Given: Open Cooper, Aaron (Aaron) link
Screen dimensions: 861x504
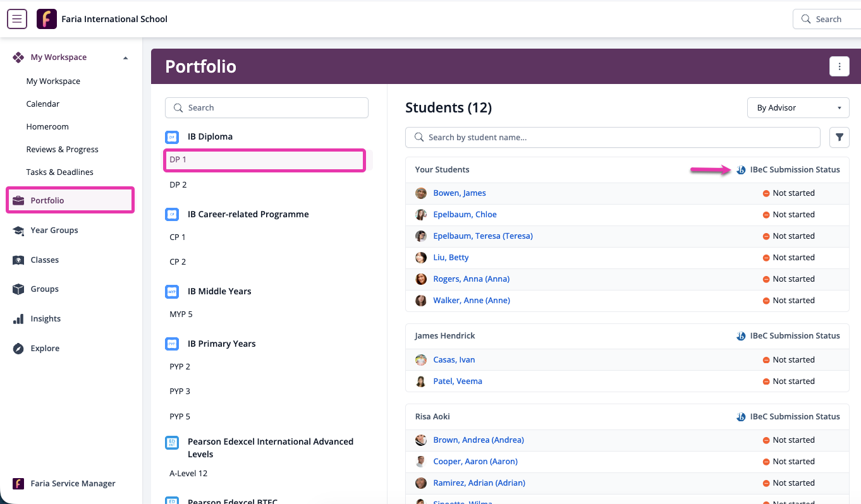Looking at the screenshot, I should tap(475, 462).
